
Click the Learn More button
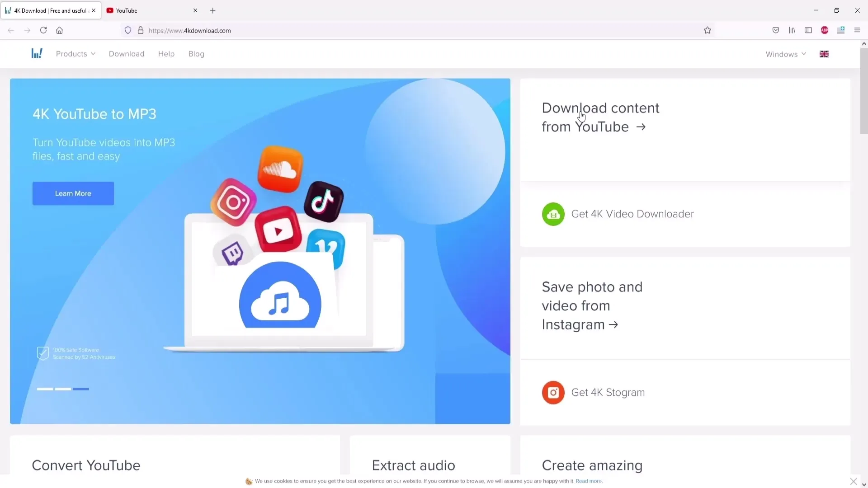pyautogui.click(x=73, y=193)
